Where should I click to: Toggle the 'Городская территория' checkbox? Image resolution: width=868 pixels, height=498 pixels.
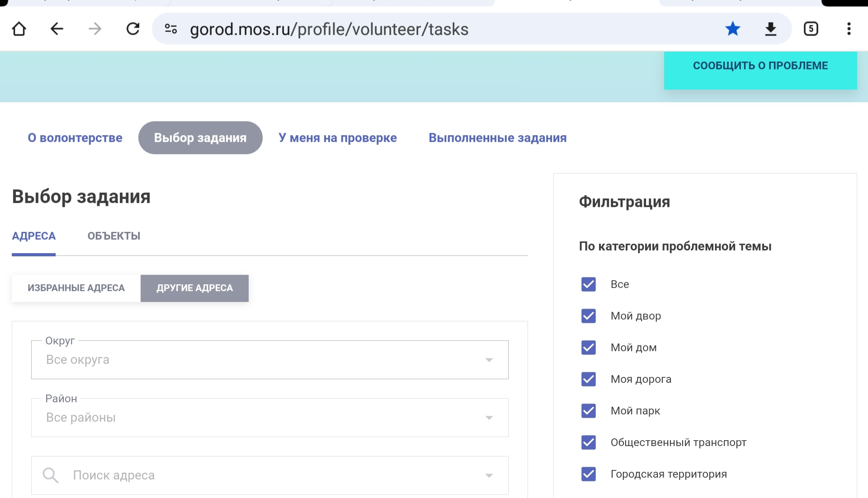coord(589,474)
